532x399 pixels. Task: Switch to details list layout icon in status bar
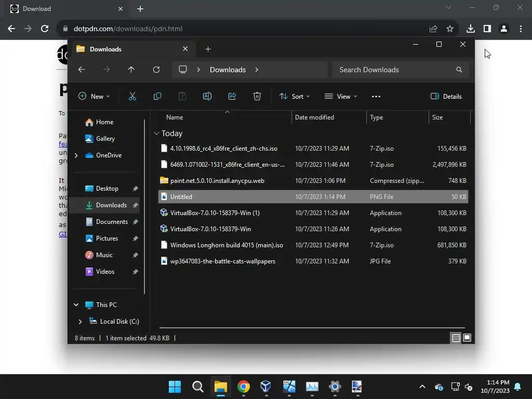(456, 338)
